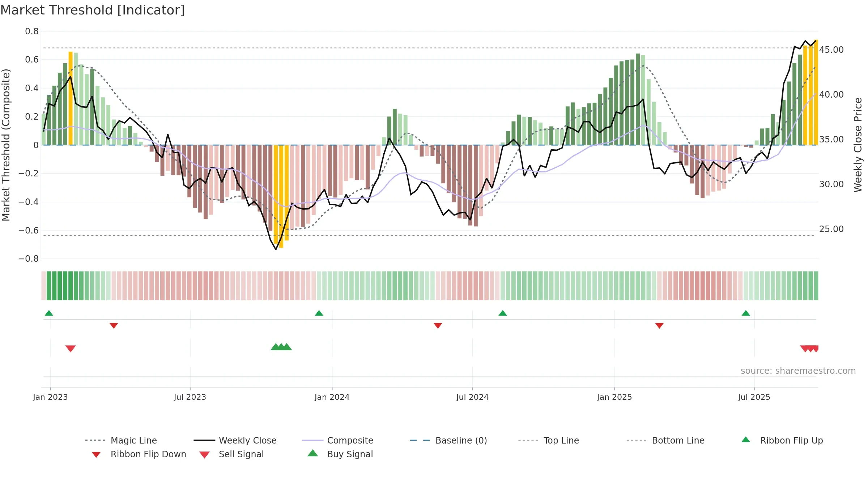Toggle the Composite legend entry
868x488 pixels.
(337, 440)
